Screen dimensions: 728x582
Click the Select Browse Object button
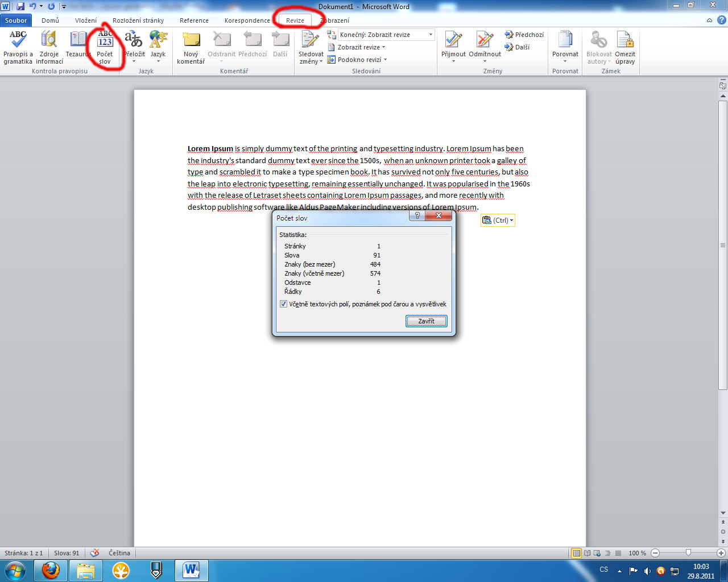[x=723, y=531]
